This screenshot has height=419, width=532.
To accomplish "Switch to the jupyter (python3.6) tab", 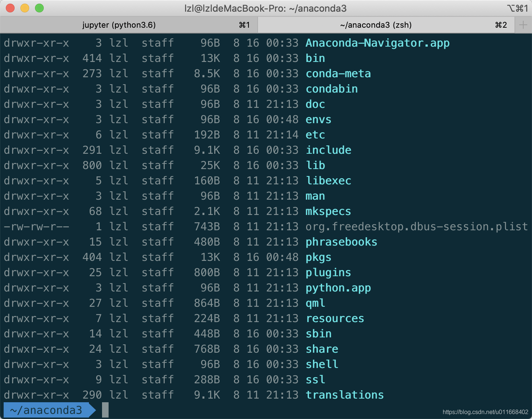I will coord(119,25).
